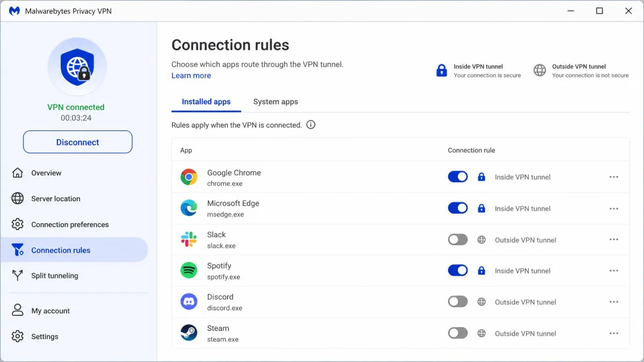Select the Installed apps tab
The height and width of the screenshot is (362, 644).
pyautogui.click(x=206, y=101)
